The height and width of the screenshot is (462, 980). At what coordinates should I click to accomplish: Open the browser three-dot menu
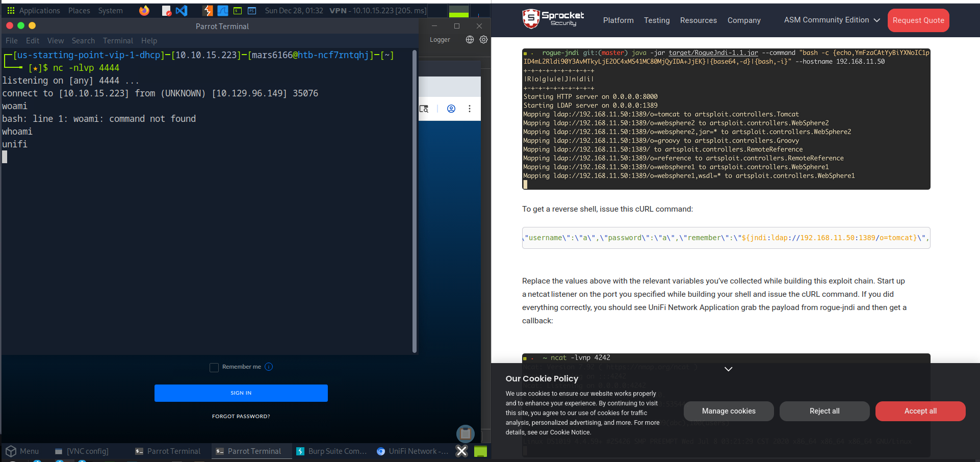click(470, 109)
